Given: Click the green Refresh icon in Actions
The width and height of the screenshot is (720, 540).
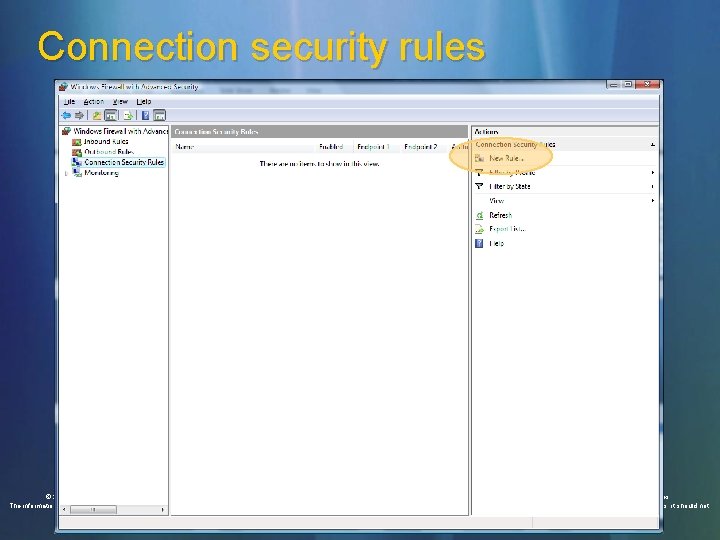Looking at the screenshot, I should pos(479,215).
